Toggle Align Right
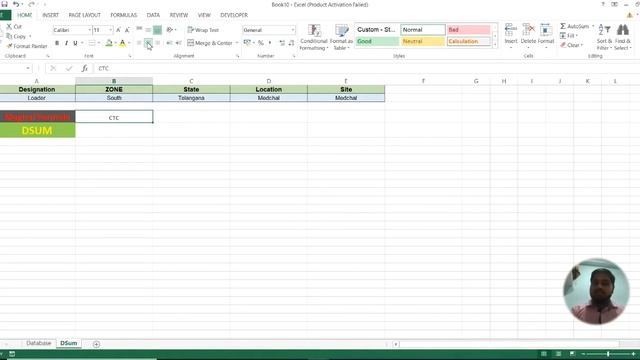640x360 pixels. (x=158, y=43)
